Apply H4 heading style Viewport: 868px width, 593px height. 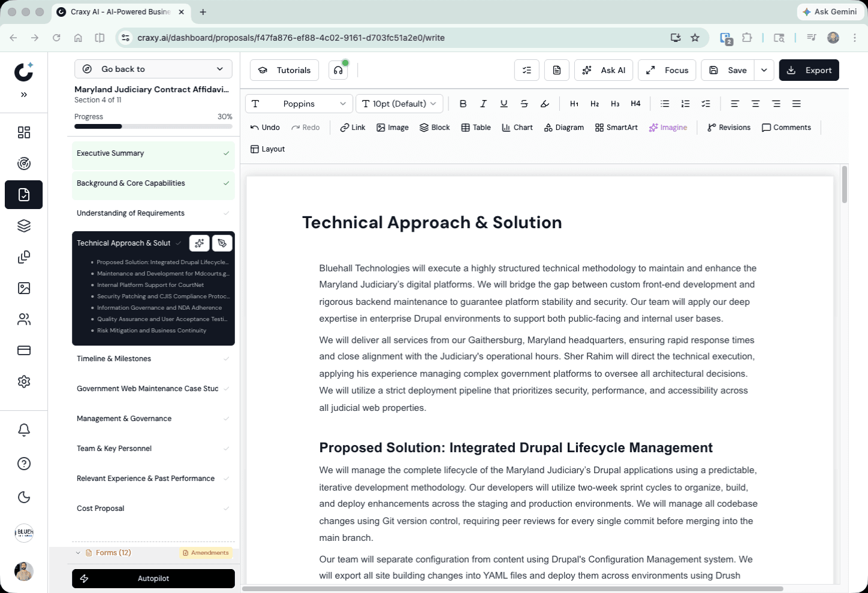pos(635,104)
